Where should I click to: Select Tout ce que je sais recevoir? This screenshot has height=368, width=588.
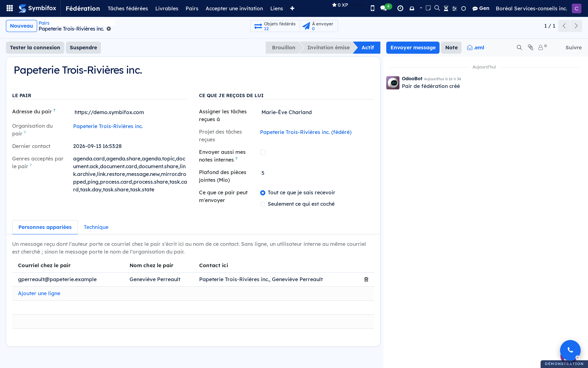263,193
